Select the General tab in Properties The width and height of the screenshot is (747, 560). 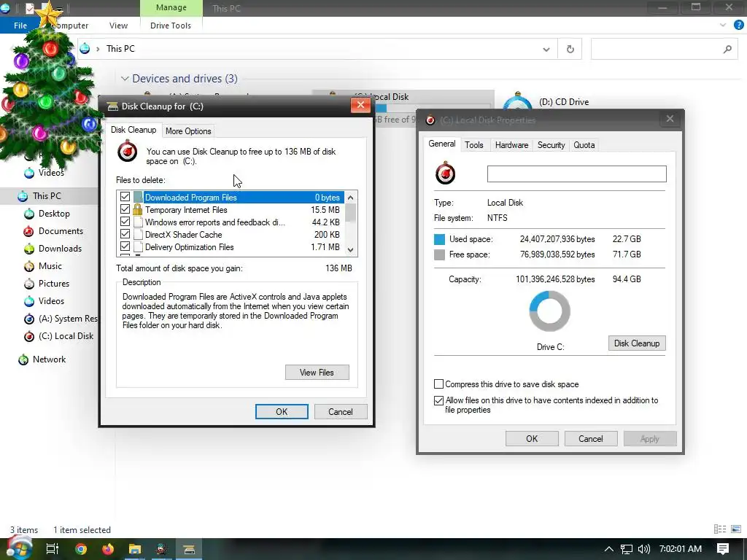click(x=441, y=144)
